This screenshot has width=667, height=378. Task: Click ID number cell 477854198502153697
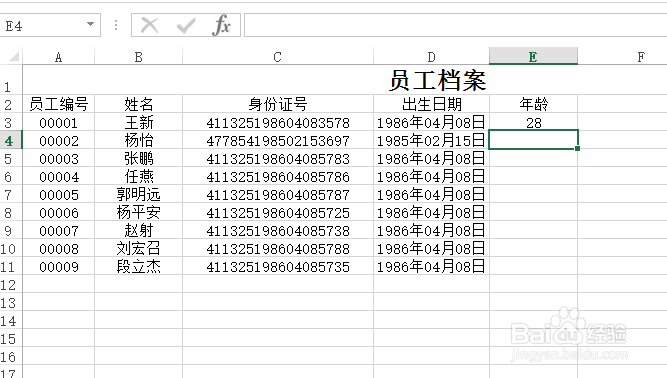point(278,140)
